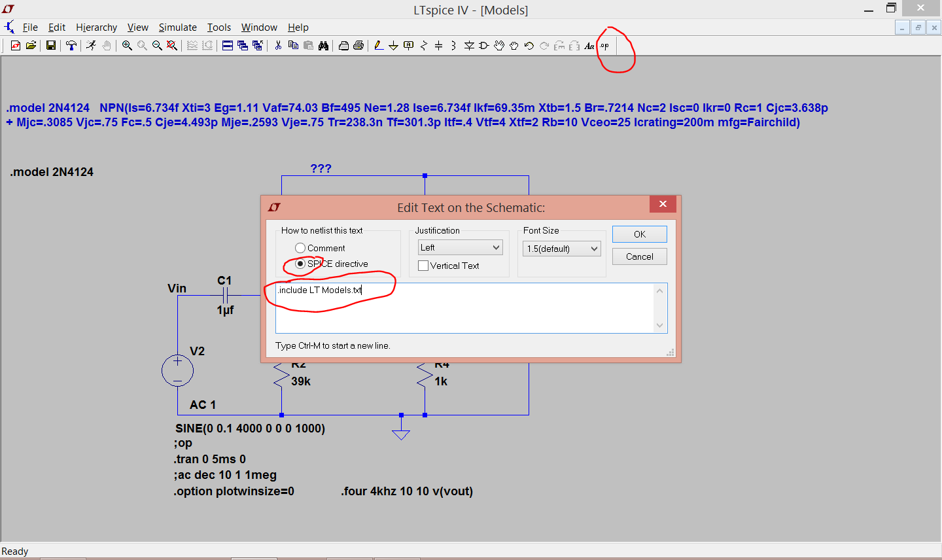Place a diode using the diode icon
Image resolution: width=942 pixels, height=560 pixels.
click(469, 46)
